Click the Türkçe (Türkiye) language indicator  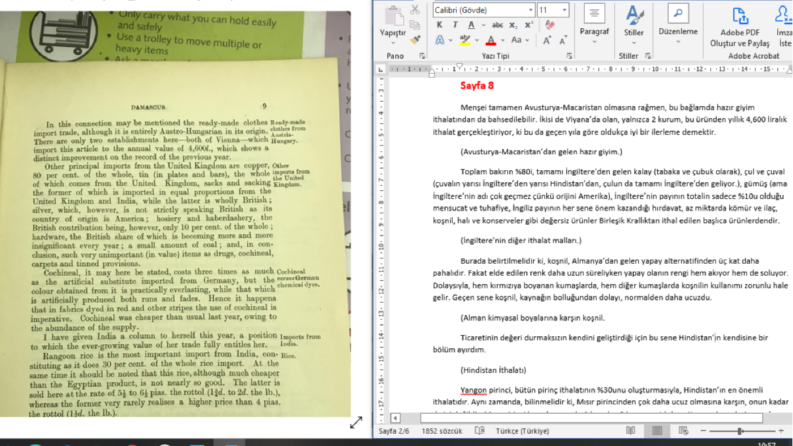point(522,431)
